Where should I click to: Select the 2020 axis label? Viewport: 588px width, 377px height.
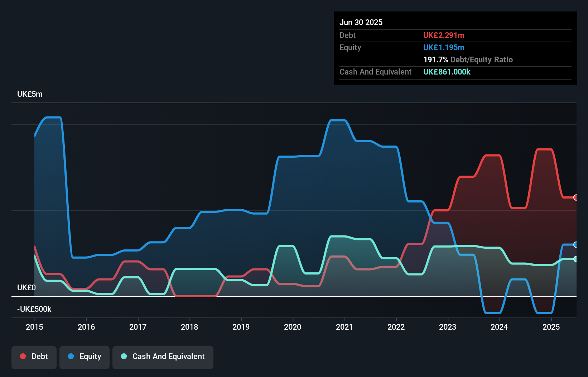(x=293, y=327)
